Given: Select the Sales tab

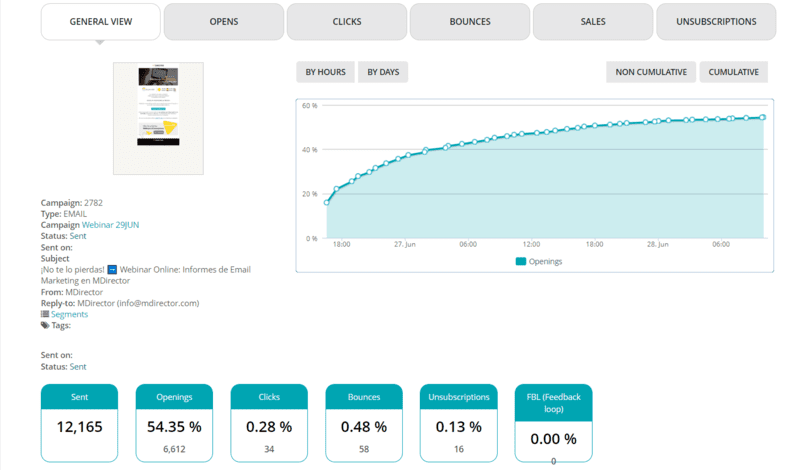Looking at the screenshot, I should click(x=593, y=21).
